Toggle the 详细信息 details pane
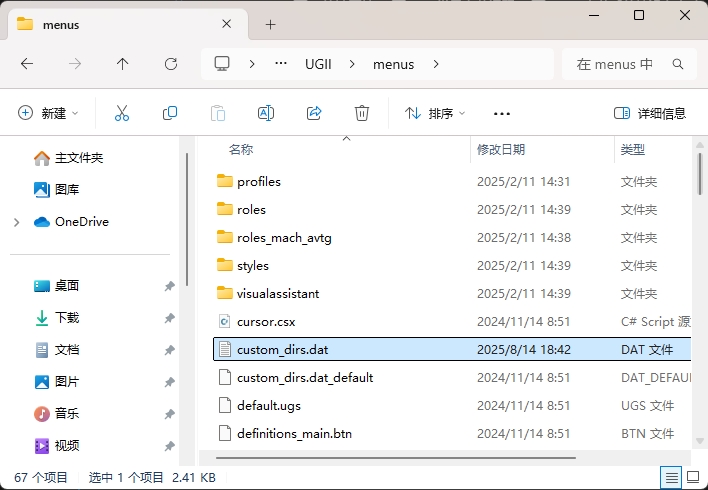This screenshot has height=490, width=708. [x=650, y=113]
